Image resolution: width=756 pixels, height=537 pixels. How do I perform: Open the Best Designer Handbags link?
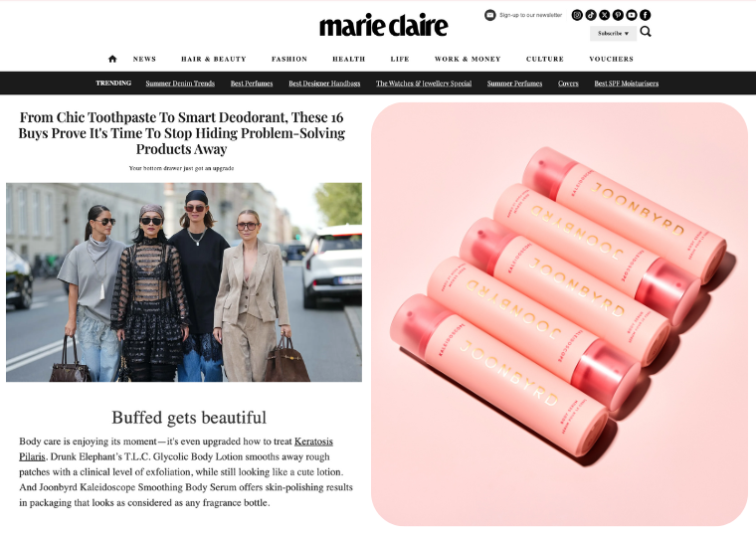click(324, 84)
